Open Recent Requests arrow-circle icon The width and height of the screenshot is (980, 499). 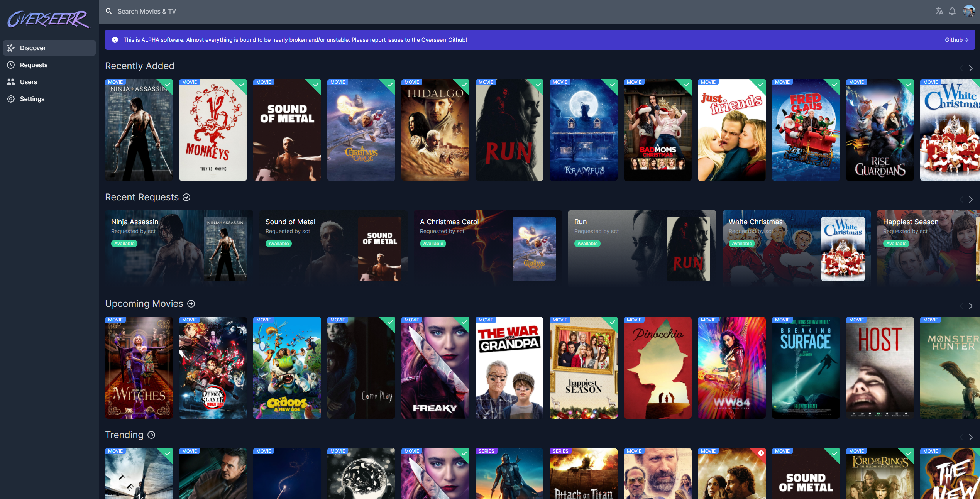[x=186, y=197]
